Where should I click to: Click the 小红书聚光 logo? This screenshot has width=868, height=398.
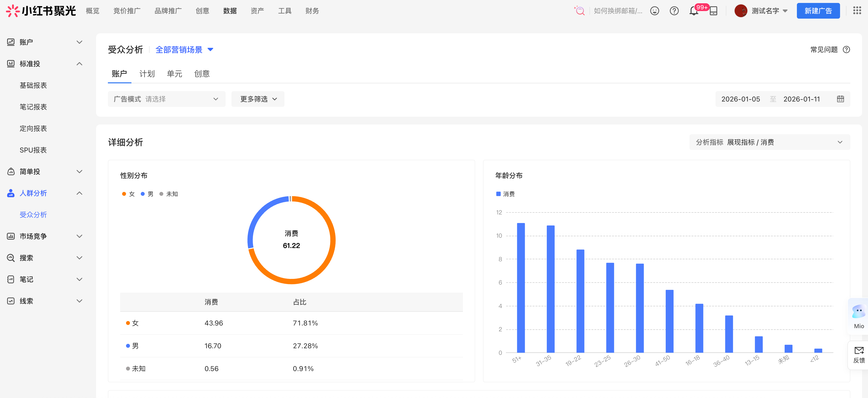pyautogui.click(x=41, y=11)
